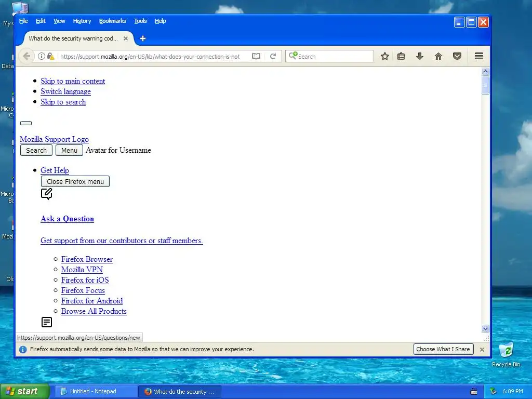Open the Mozilla VPN link

tap(82, 270)
